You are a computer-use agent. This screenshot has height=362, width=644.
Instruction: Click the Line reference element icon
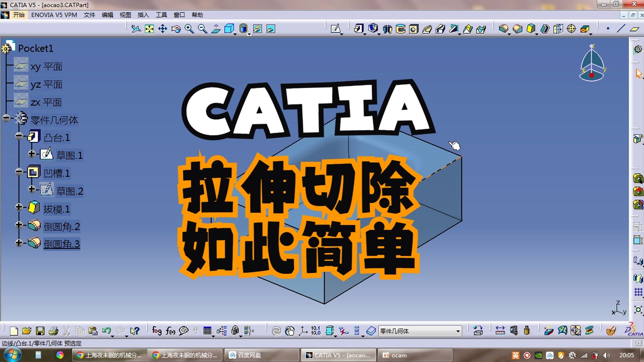tap(621, 29)
